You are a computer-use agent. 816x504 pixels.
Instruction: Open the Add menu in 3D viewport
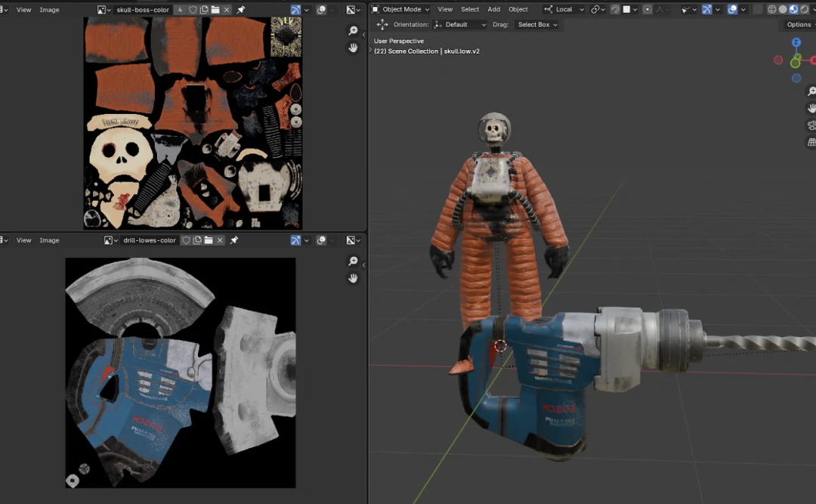493,10
